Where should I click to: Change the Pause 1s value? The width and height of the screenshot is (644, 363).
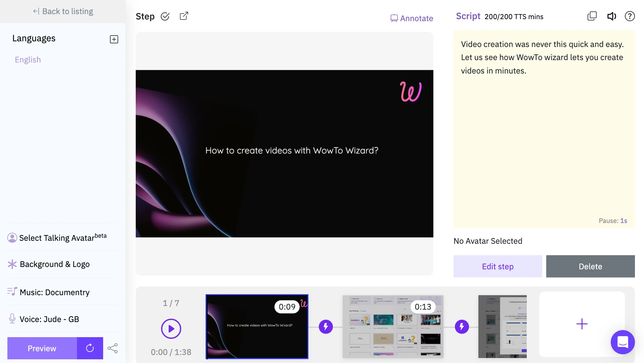[624, 221]
